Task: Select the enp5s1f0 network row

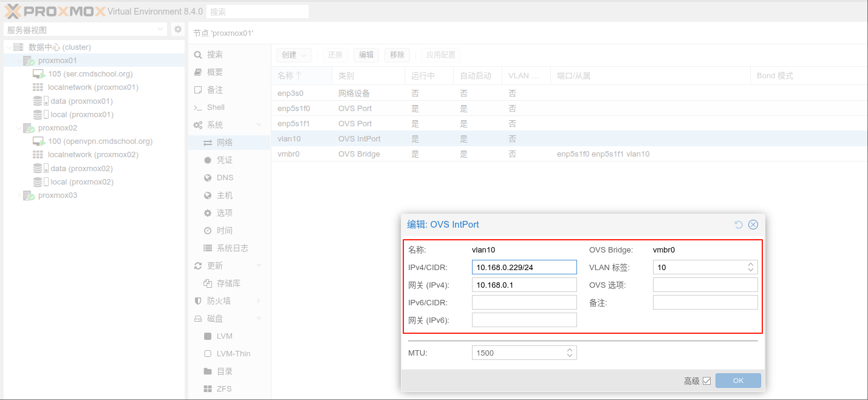Action: click(569, 109)
